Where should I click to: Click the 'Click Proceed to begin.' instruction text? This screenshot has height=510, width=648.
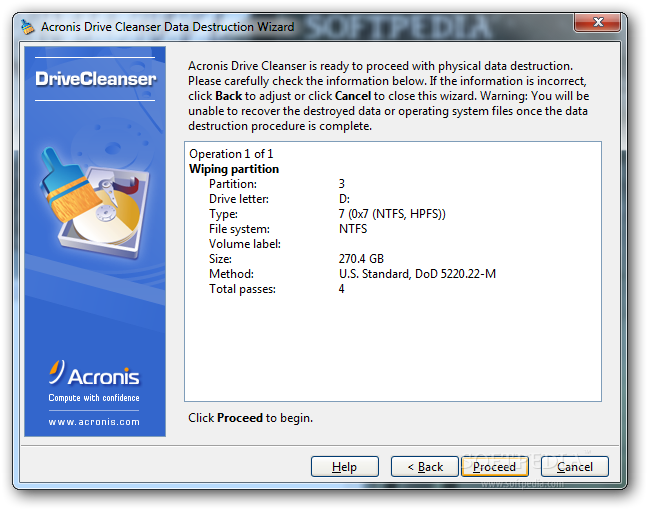click(250, 418)
